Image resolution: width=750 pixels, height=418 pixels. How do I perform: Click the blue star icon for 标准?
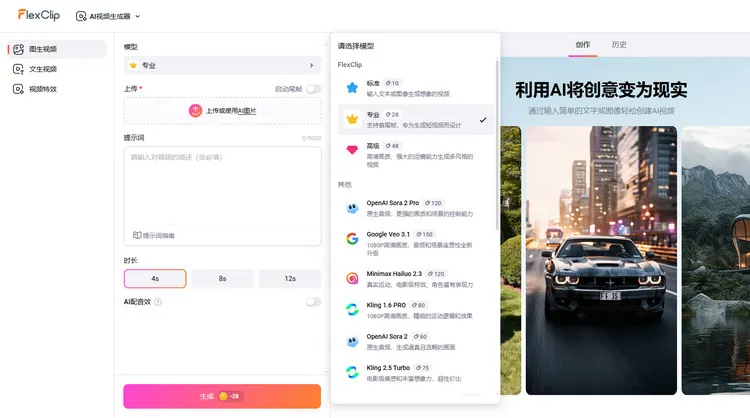pyautogui.click(x=352, y=88)
